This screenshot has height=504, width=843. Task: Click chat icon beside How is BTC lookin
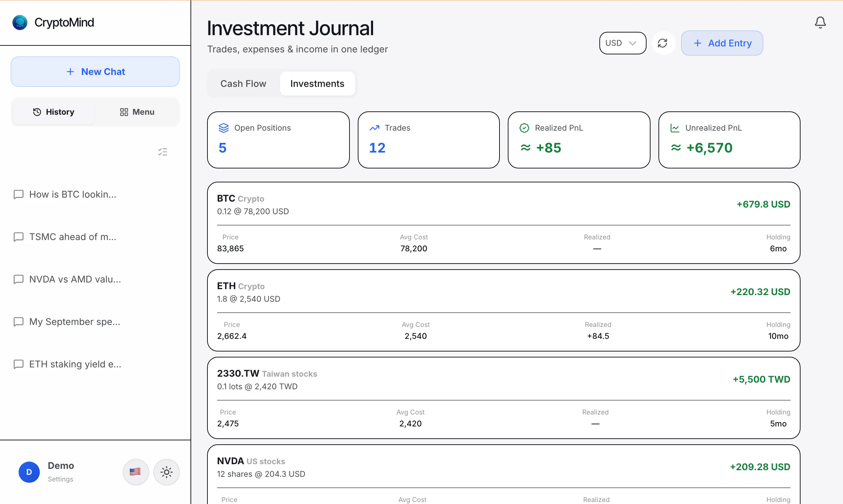tap(18, 194)
